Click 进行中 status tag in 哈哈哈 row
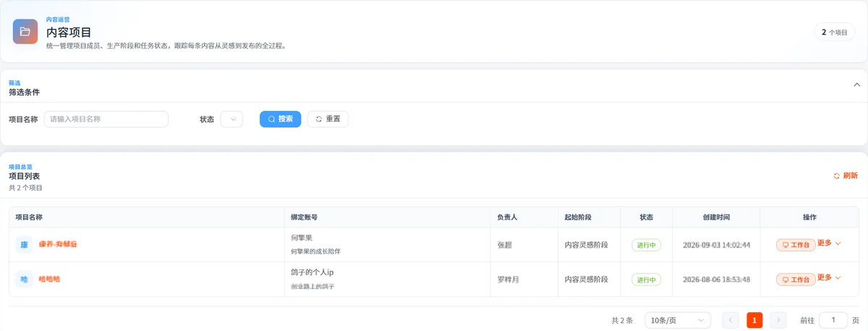 (647, 279)
